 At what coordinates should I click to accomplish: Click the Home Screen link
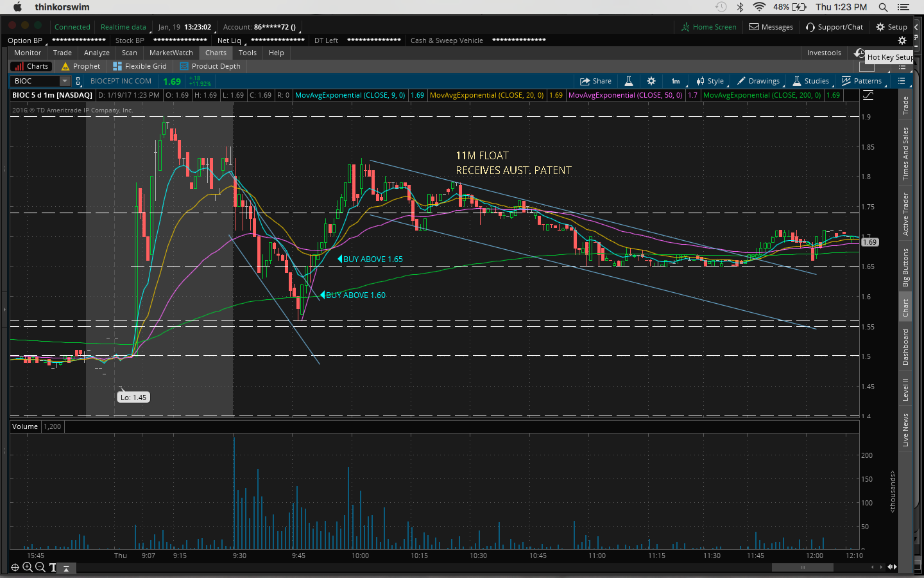coord(708,27)
